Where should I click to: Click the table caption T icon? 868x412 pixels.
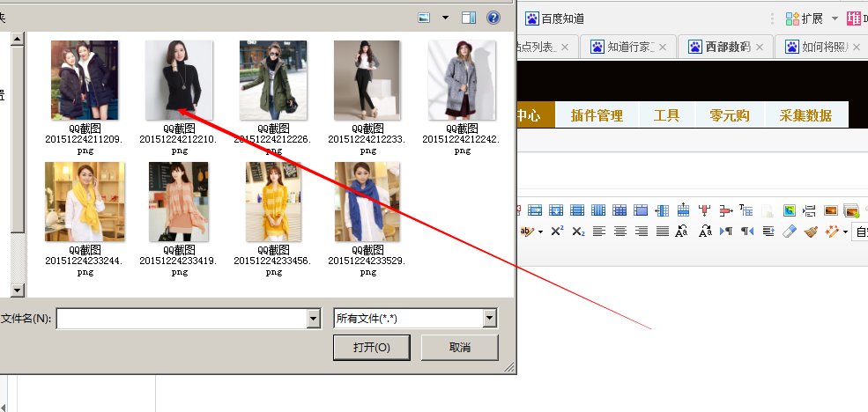click(746, 210)
